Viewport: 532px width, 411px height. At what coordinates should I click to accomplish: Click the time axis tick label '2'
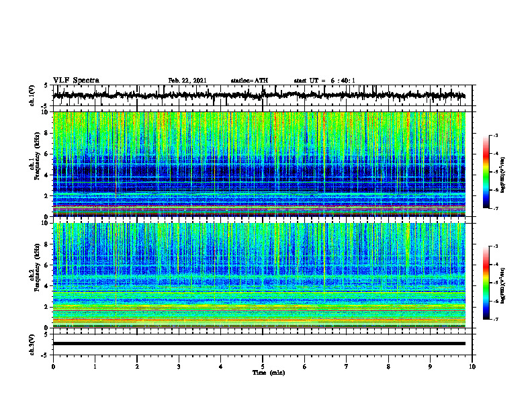137,367
